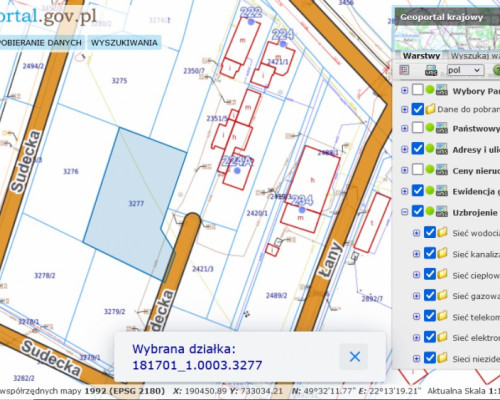Uncheck the Adresy i ulice layer
Screen dimensions: 500x400
coord(418,148)
